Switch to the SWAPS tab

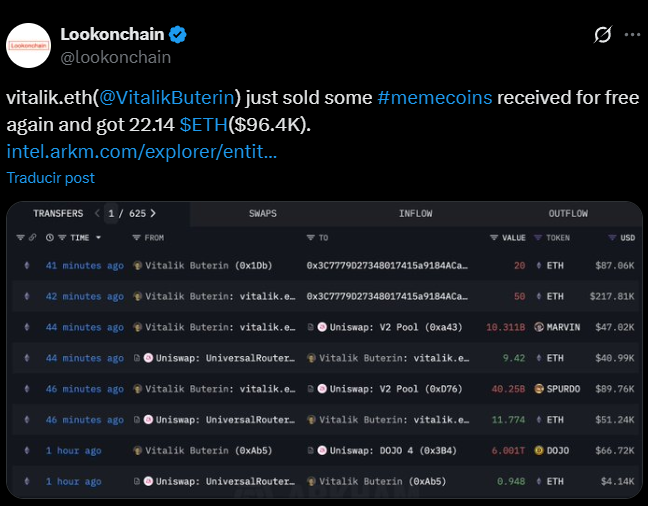coord(263,214)
